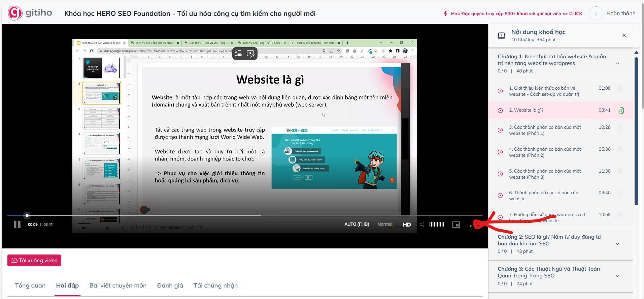Click the 10:28 duration of lesson 3
This screenshot has height=299, width=644.
click(604, 127)
